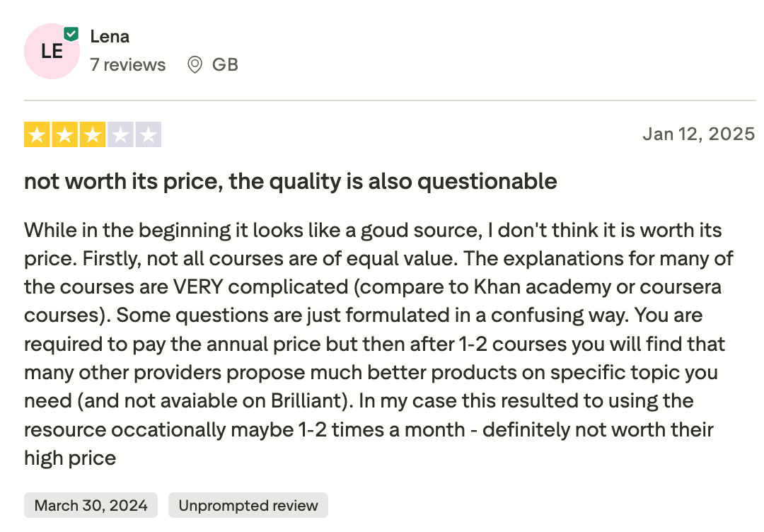Screen dimensions: 764x532
Task: Click the fourth, grey star in the rating
Action: 121,134
